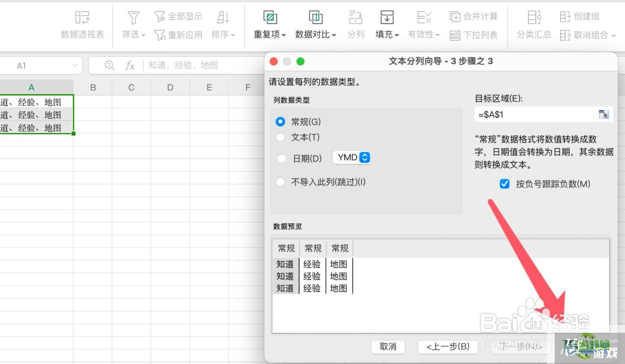Viewport: 625px width, 364px height.
Task: Select the Date (日期) radio button
Action: click(x=281, y=158)
